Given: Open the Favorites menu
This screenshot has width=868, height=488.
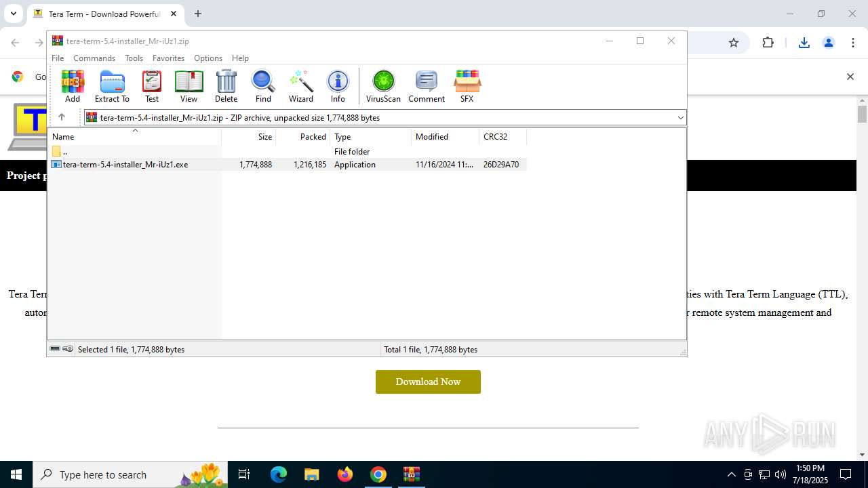Looking at the screenshot, I should [x=168, y=58].
